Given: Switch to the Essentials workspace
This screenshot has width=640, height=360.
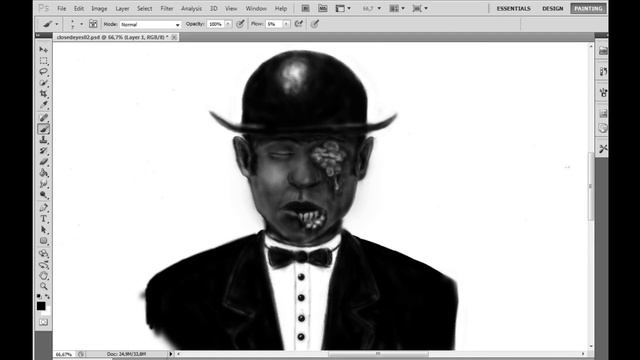Looking at the screenshot, I should click(x=513, y=8).
